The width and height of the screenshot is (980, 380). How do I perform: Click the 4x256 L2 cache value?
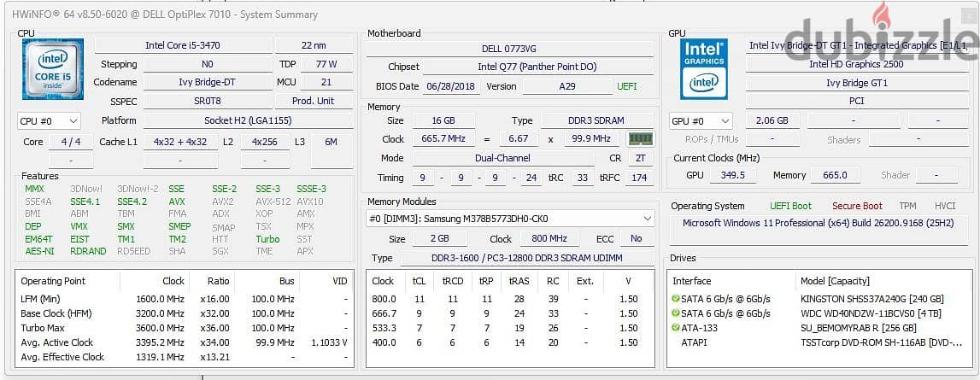point(264,142)
